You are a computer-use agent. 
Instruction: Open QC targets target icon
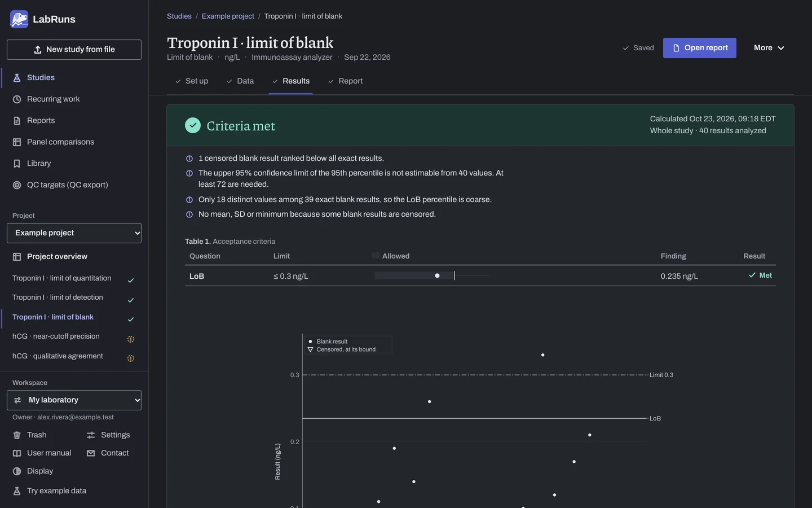[x=17, y=185]
